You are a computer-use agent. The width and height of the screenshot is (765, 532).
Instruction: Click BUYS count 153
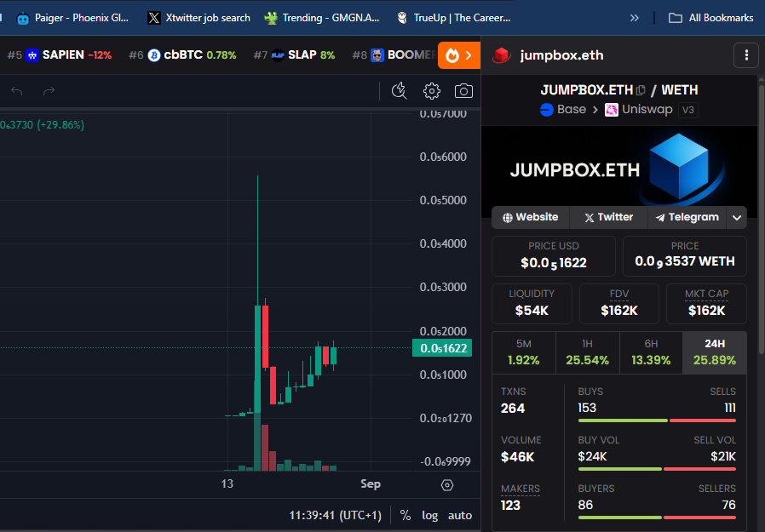point(588,408)
